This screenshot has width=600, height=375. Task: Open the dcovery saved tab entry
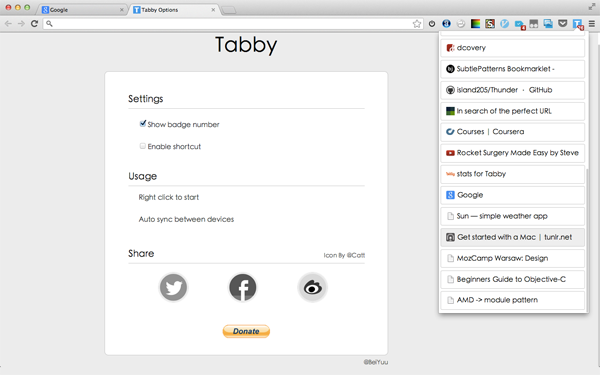click(512, 48)
